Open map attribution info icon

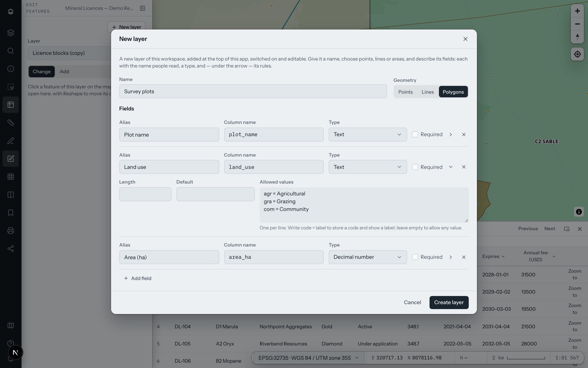click(579, 212)
